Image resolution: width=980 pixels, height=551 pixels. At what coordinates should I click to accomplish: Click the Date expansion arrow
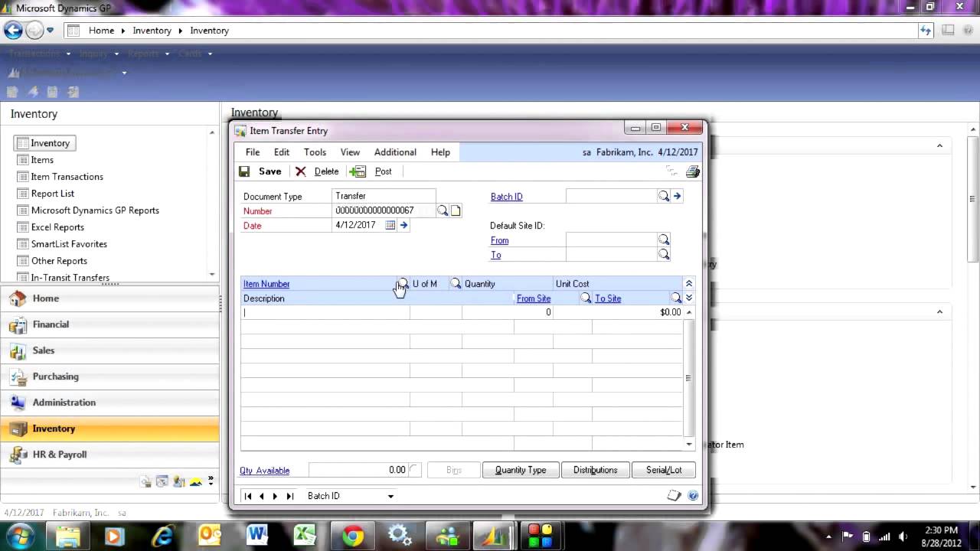pyautogui.click(x=403, y=225)
